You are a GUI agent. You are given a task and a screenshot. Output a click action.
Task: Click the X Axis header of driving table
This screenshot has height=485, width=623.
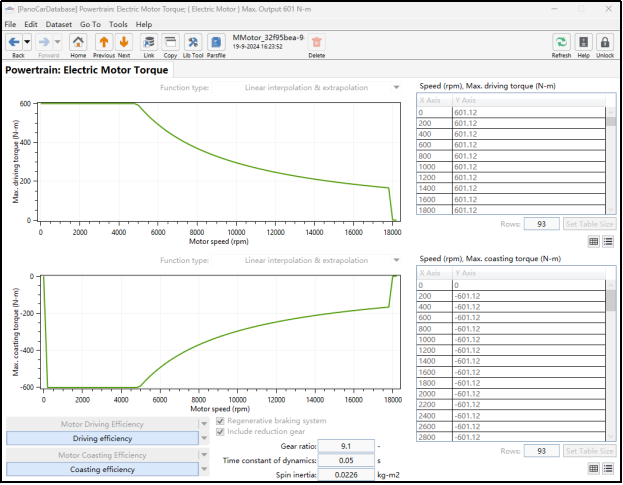[435, 100]
